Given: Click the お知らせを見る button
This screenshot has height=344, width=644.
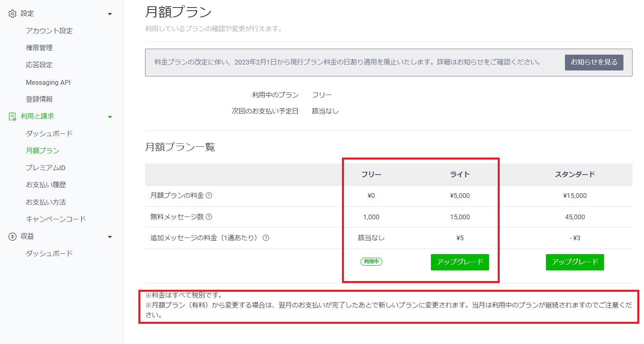Looking at the screenshot, I should tap(594, 62).
